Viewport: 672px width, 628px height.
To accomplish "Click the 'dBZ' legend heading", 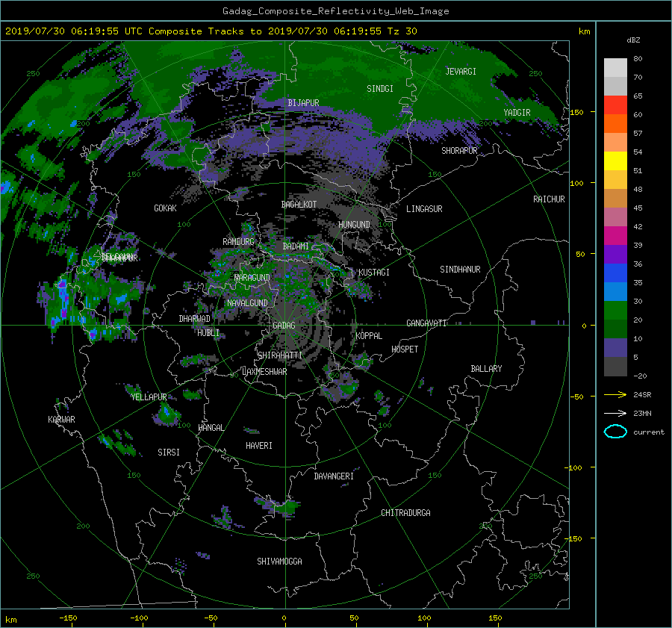I will (x=633, y=40).
